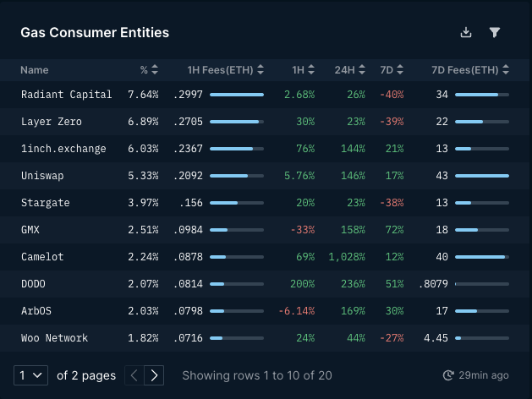Image resolution: width=532 pixels, height=399 pixels.
Task: Sort by the 1H change column
Action: [311, 70]
